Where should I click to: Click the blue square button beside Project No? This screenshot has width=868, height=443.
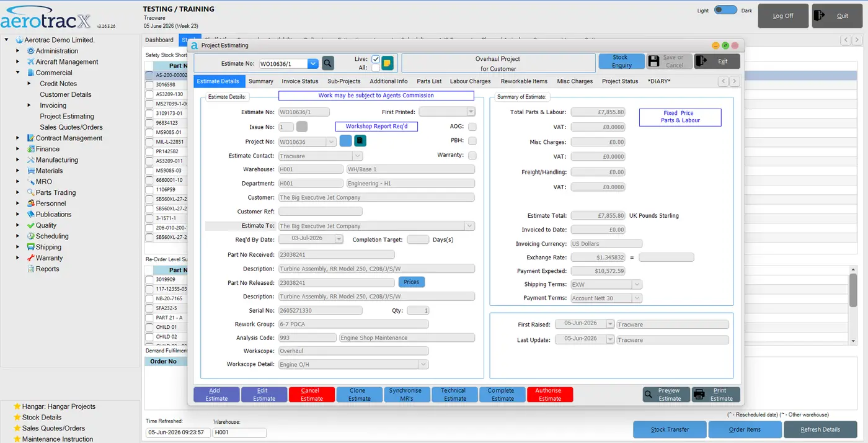pos(345,141)
